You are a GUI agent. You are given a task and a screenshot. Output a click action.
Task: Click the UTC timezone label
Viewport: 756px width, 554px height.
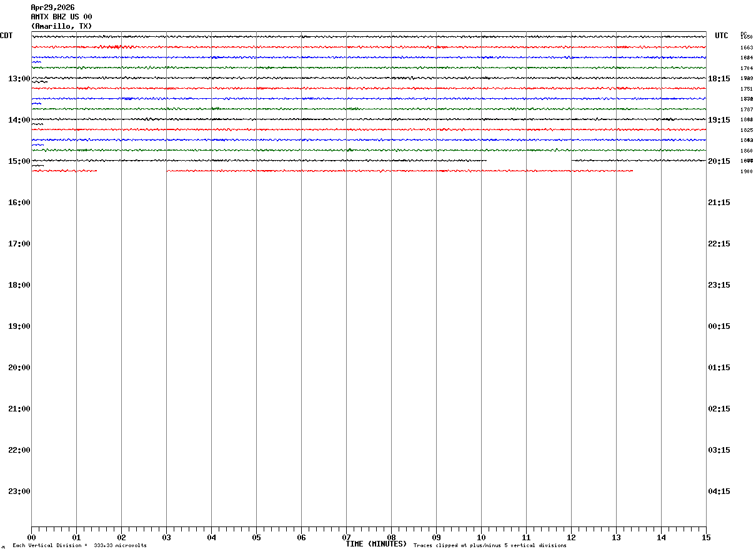click(722, 36)
